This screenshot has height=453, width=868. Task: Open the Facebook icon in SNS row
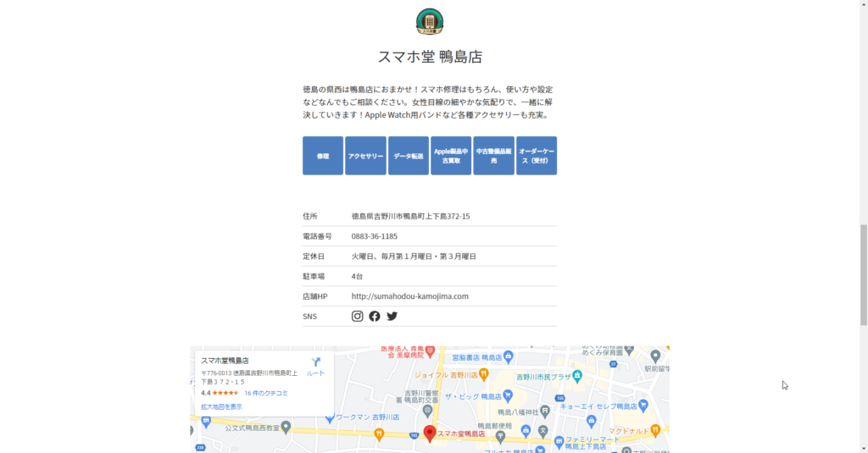click(x=375, y=316)
